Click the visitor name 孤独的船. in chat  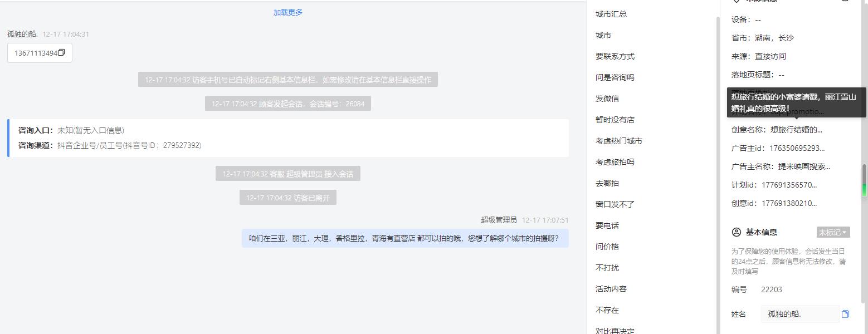click(x=22, y=34)
